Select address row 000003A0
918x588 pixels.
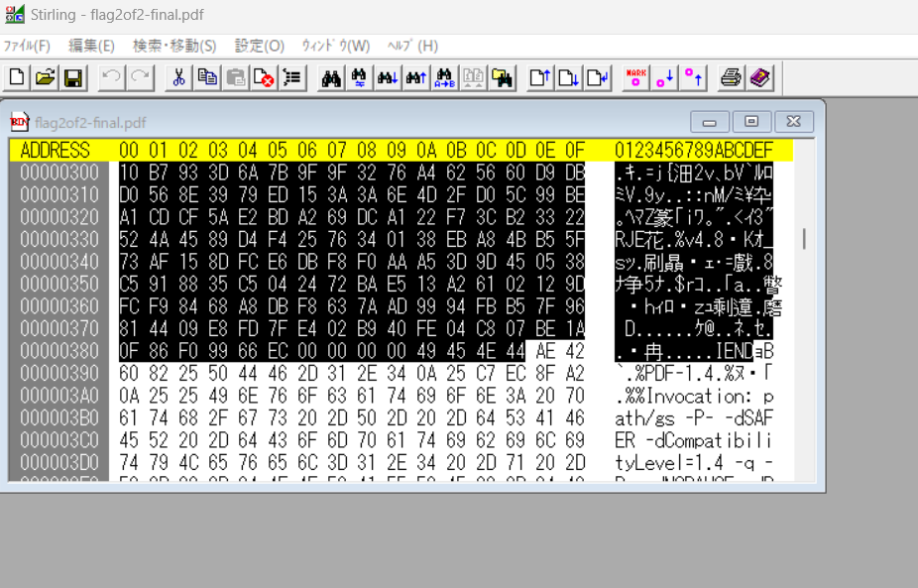[x=59, y=396]
